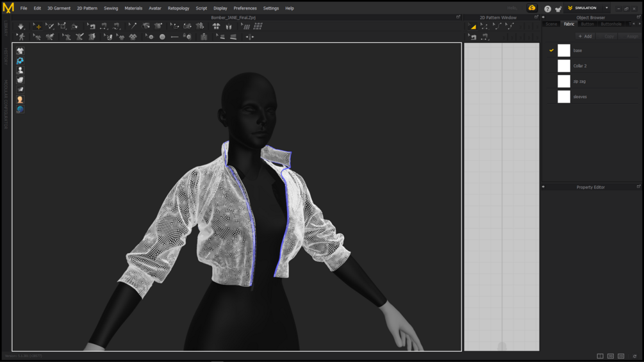Click the avatar head display icon in viewport
The image size is (644, 362).
(x=20, y=99)
